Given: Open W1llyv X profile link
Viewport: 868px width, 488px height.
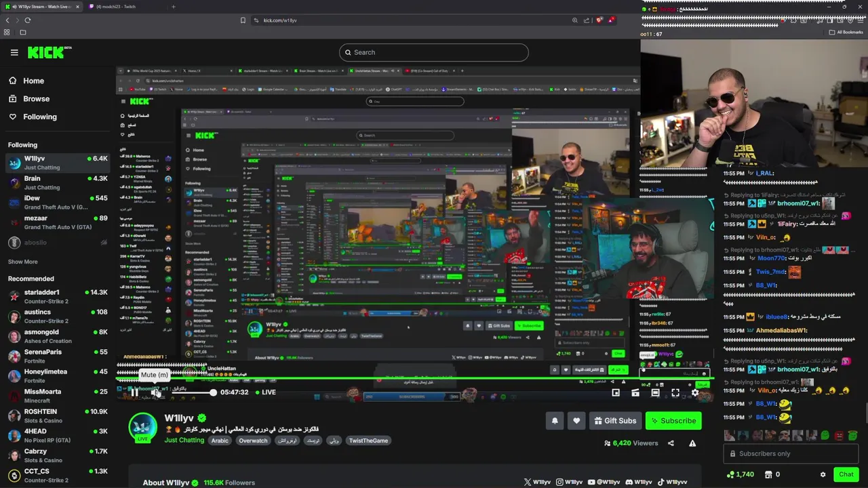Looking at the screenshot, I should coord(537,483).
